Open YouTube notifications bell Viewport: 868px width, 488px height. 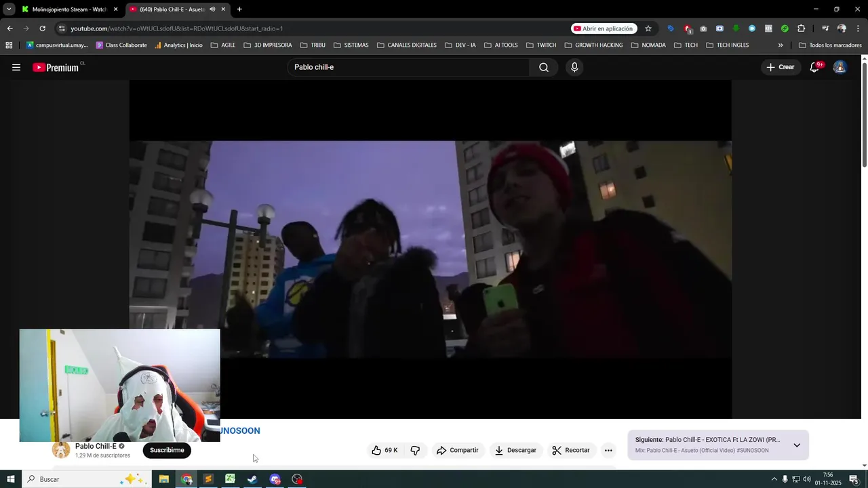(x=815, y=67)
